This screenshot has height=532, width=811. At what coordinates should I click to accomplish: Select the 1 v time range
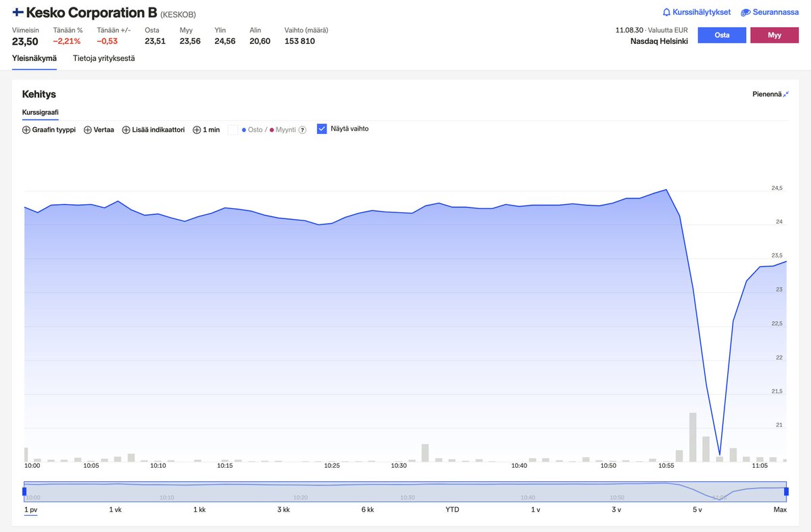[536, 510]
